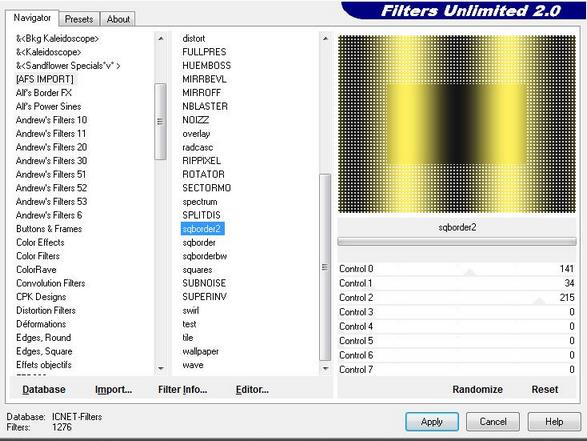
Task: Open the Database menu button
Action: point(44,389)
